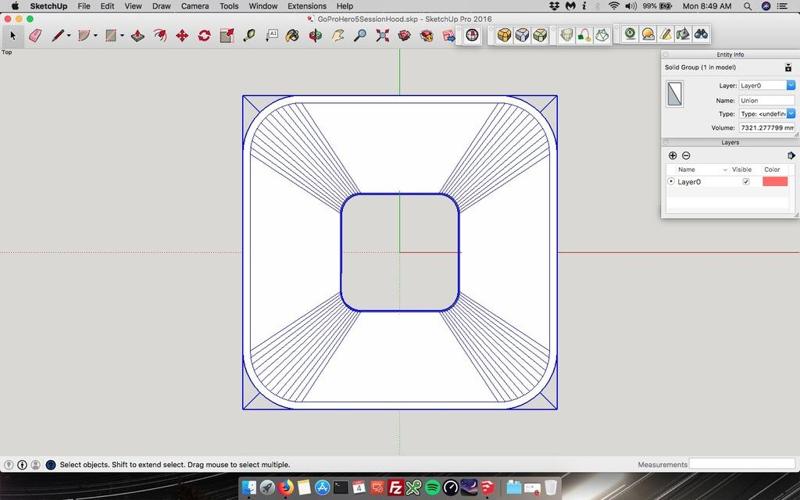This screenshot has width=800, height=500.
Task: Click the Layer0 red color swatch
Action: coord(775,182)
